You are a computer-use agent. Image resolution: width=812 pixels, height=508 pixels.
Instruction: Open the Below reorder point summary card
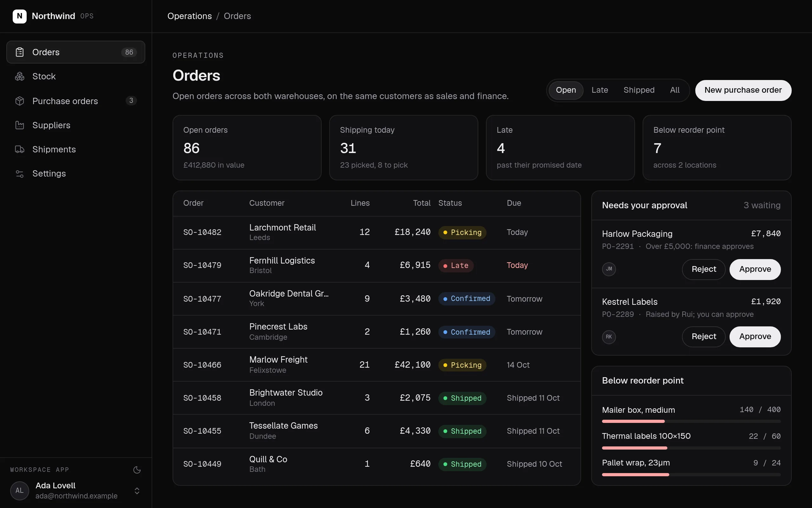click(717, 148)
